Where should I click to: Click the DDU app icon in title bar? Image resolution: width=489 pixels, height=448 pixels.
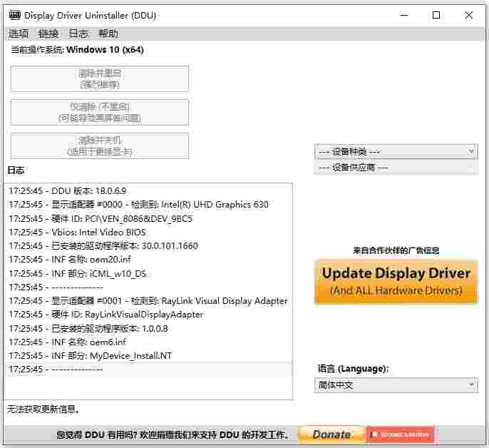point(15,15)
